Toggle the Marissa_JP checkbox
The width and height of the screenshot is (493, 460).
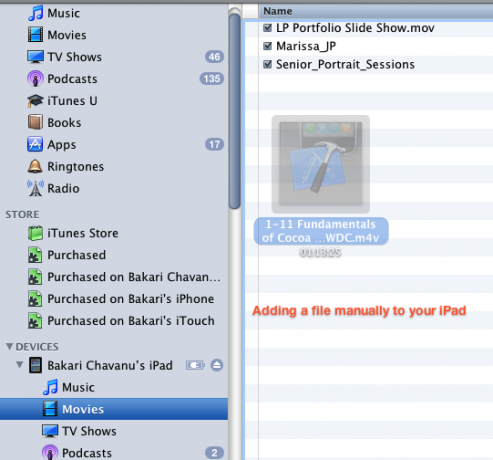click(267, 46)
